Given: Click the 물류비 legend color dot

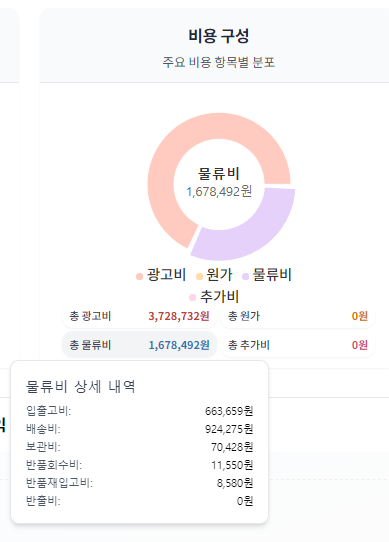Looking at the screenshot, I should click(246, 276).
